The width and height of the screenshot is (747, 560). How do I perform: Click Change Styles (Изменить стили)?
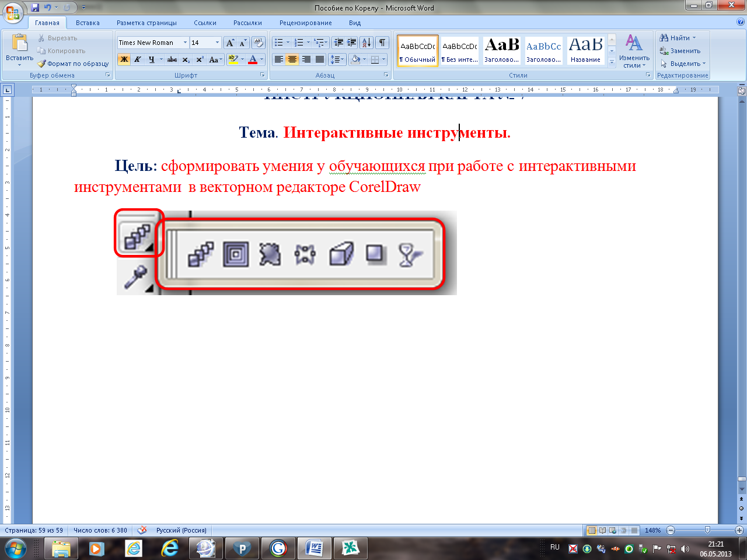[x=634, y=51]
